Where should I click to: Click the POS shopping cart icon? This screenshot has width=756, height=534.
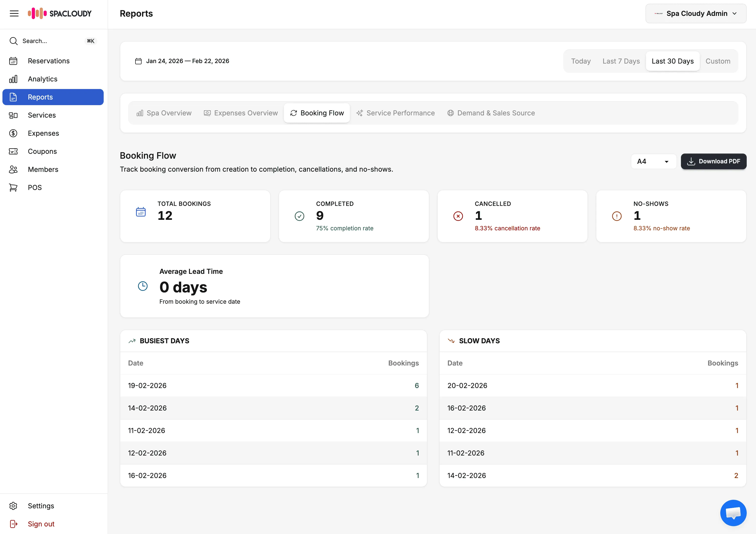[x=13, y=188]
